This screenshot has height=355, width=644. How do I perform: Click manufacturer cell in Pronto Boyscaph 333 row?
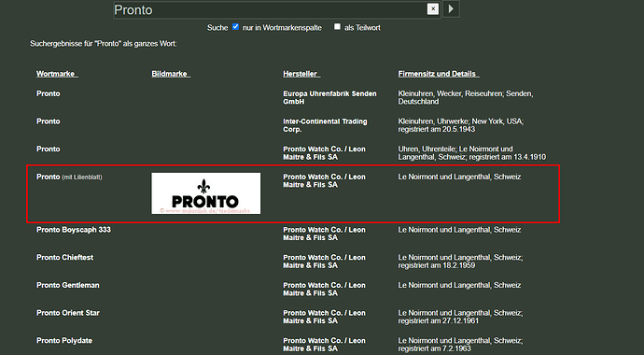click(324, 234)
